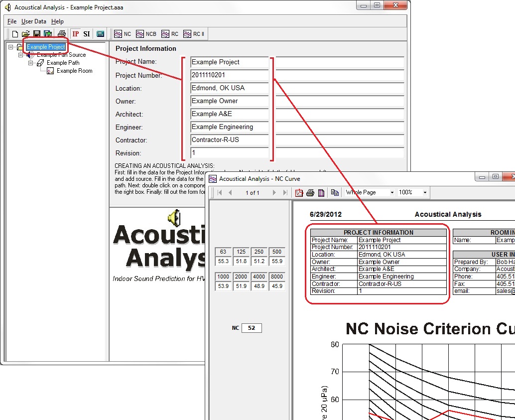
Task: Click the 2000 Hz level value 51.9
Action: click(241, 286)
